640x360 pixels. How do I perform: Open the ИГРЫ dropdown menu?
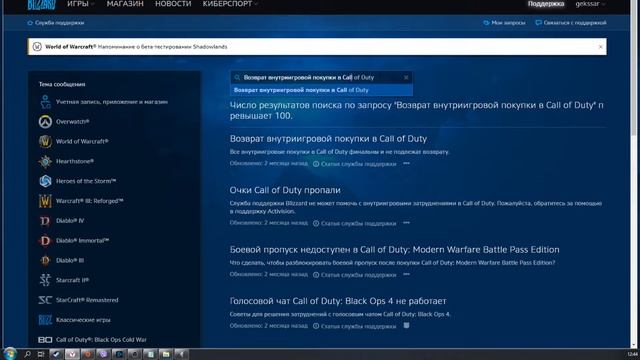pos(80,4)
